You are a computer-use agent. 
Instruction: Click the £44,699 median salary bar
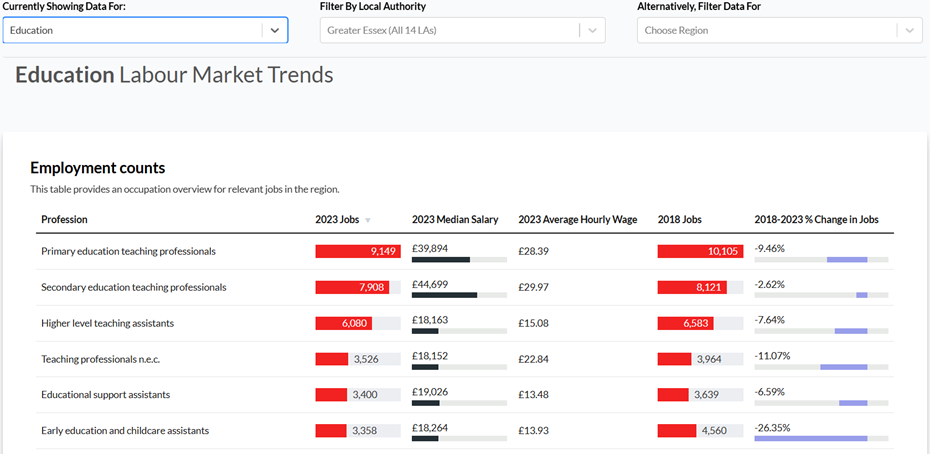click(x=444, y=295)
